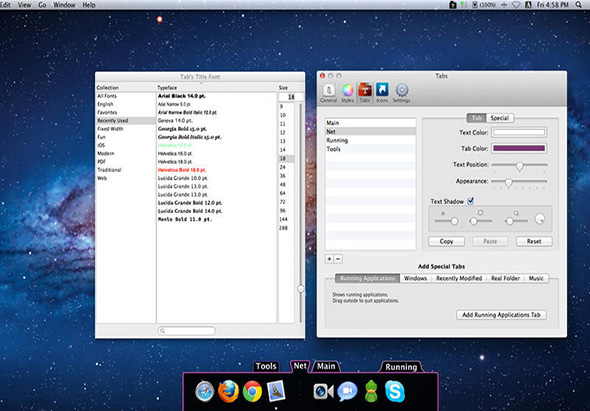Click the Text Position slider

(519, 166)
